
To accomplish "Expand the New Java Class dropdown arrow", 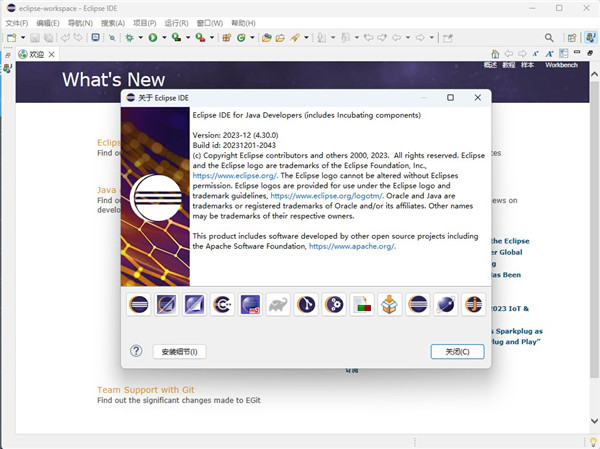I will [x=252, y=38].
